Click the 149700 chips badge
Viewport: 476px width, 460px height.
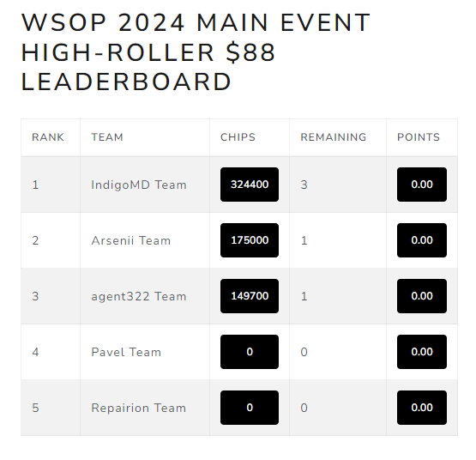click(250, 296)
